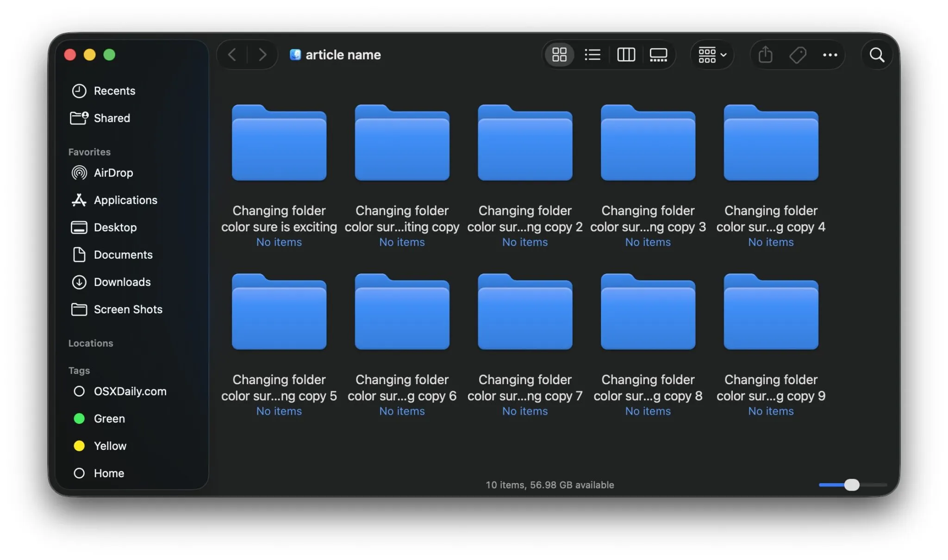Enable Gallery view mode

pos(658,55)
